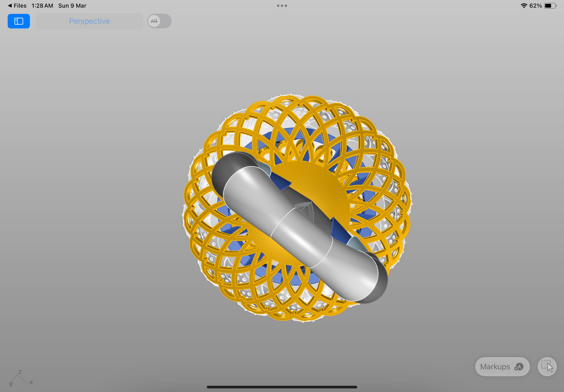Tap the 62% battery percentage text
Image resolution: width=564 pixels, height=392 pixels.
click(x=536, y=5)
